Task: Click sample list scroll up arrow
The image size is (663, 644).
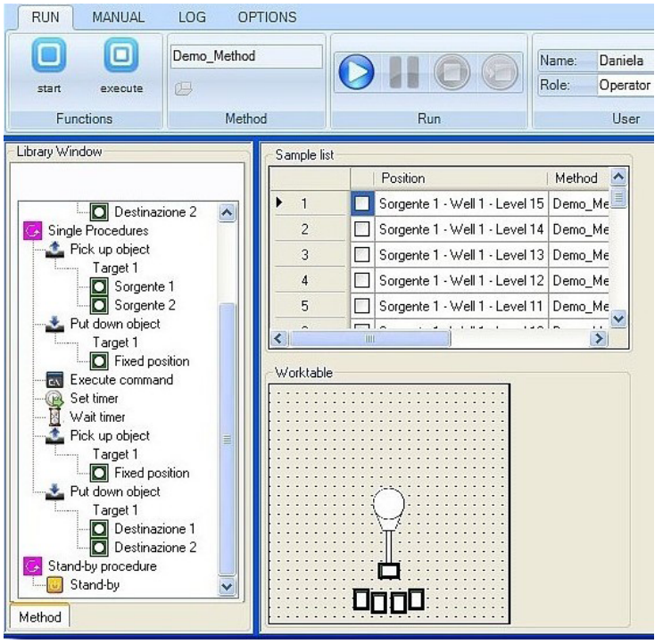Action: click(x=618, y=177)
